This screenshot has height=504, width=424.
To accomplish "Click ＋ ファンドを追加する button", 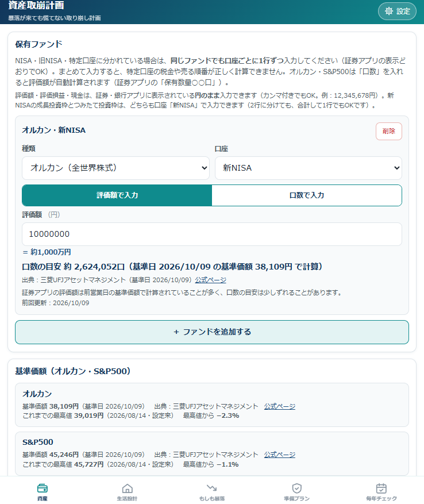I will tap(212, 332).
